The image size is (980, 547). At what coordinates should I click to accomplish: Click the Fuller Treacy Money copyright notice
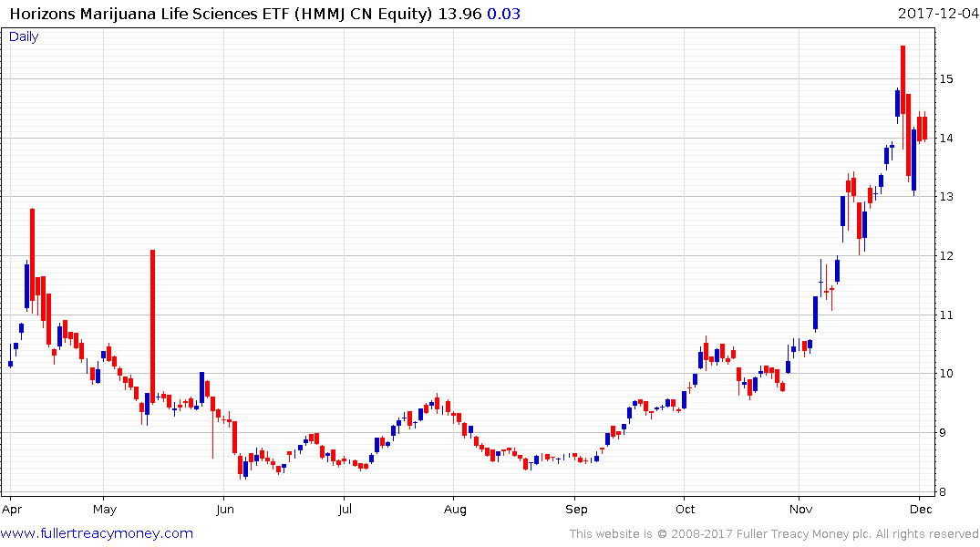(774, 534)
